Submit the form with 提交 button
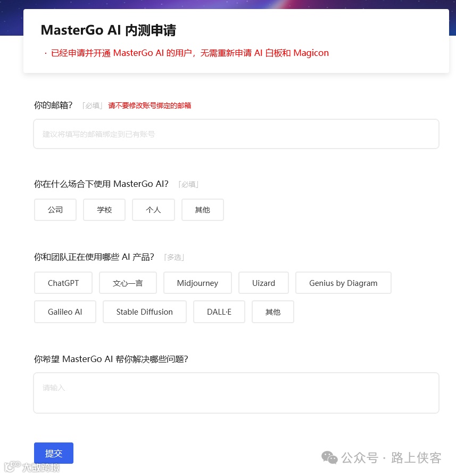 (x=54, y=453)
